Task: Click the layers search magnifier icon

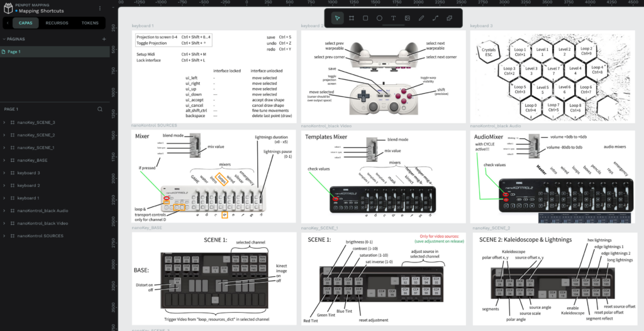Action: (99, 109)
